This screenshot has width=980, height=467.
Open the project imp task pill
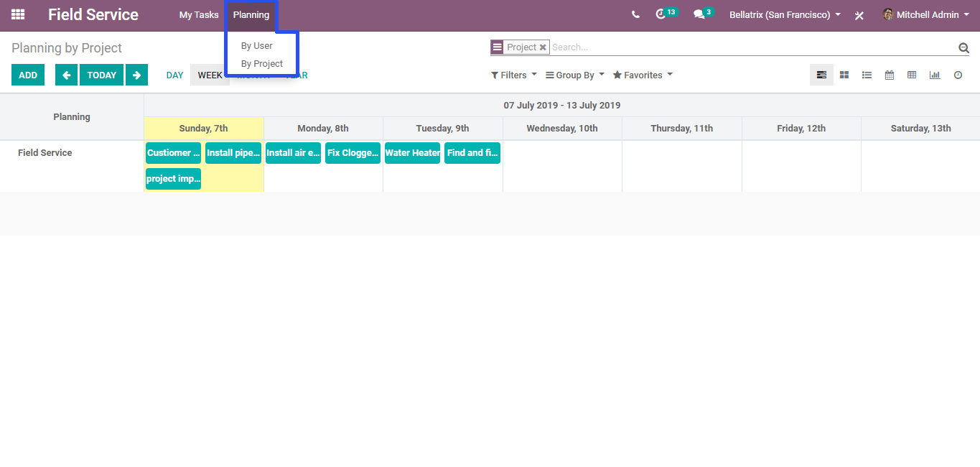pyautogui.click(x=173, y=179)
